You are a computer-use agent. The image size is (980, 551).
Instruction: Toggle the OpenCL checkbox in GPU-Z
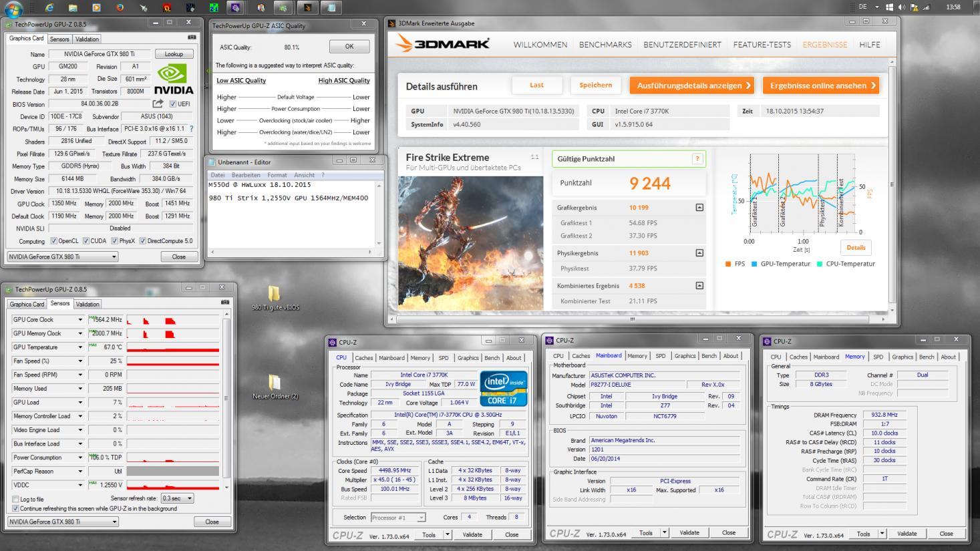(54, 240)
